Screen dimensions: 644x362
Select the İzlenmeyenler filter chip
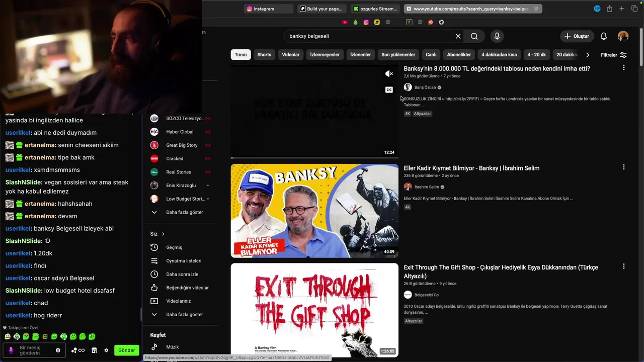pyautogui.click(x=325, y=55)
